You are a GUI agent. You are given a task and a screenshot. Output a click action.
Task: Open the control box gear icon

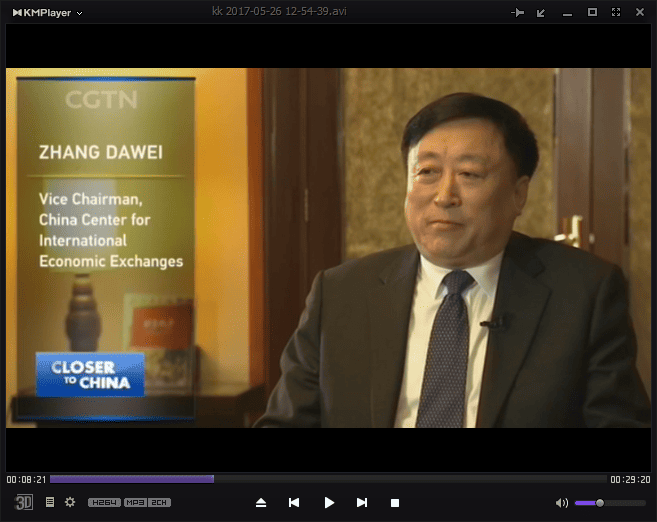coord(70,502)
